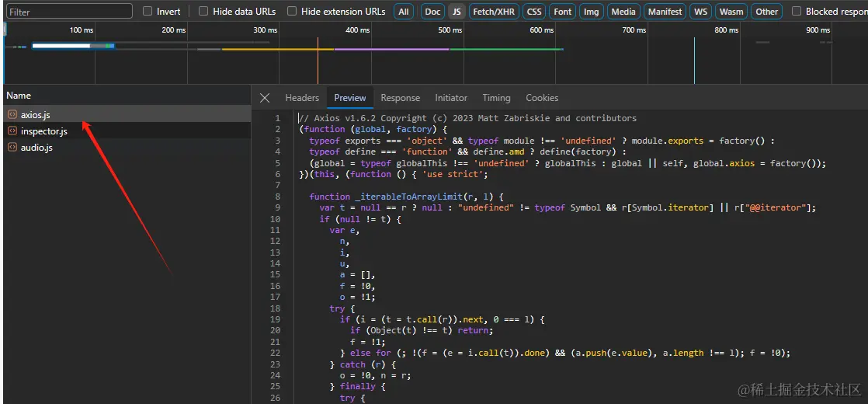Image resolution: width=868 pixels, height=404 pixels.
Task: Open the Response tab
Action: [x=400, y=98]
